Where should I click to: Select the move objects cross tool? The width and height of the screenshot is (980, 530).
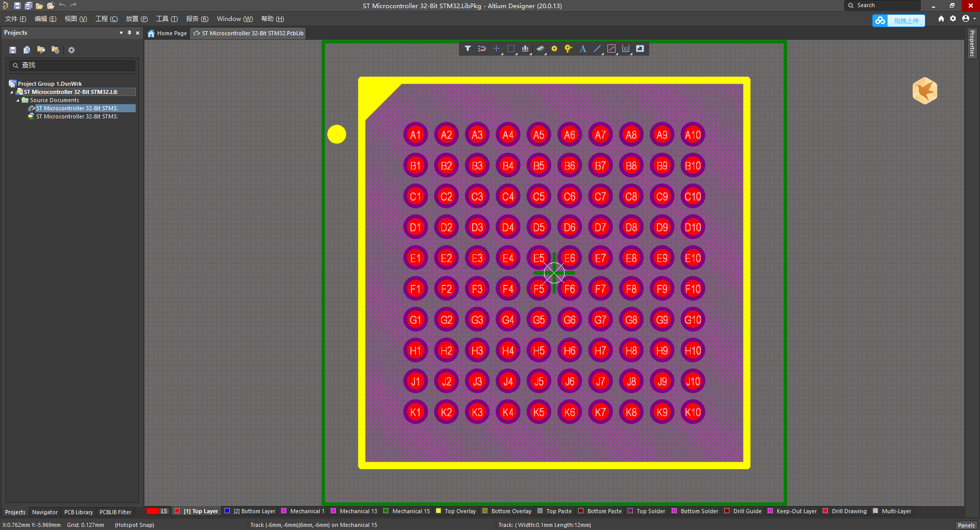click(x=496, y=49)
